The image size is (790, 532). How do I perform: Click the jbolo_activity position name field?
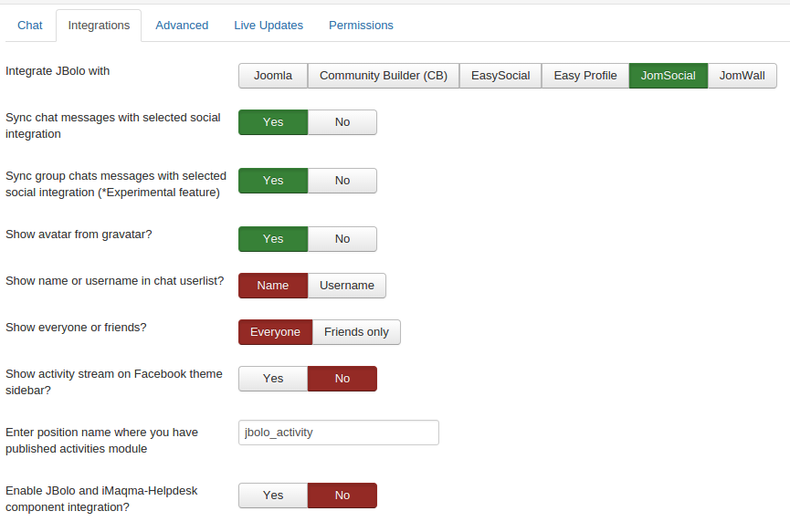(x=338, y=433)
